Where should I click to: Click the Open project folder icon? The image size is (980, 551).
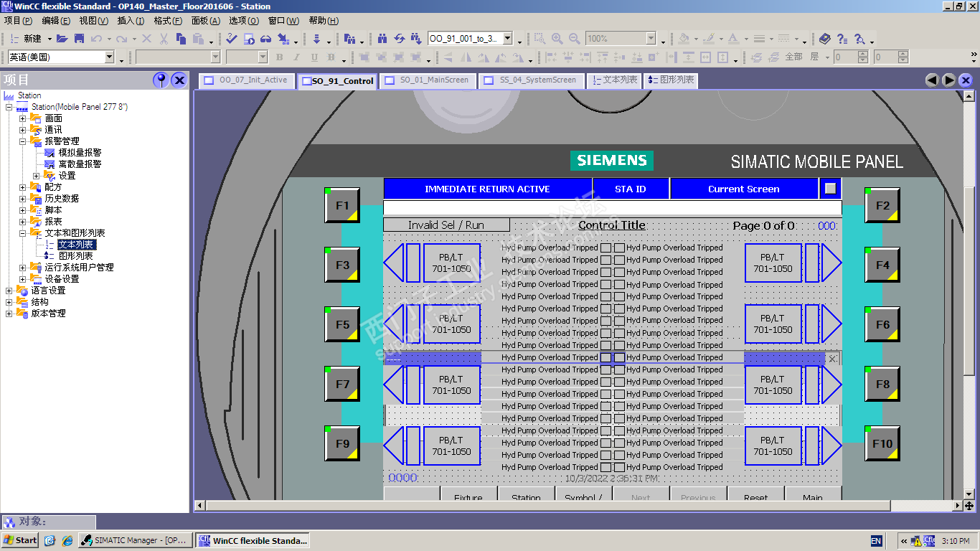pyautogui.click(x=62, y=39)
